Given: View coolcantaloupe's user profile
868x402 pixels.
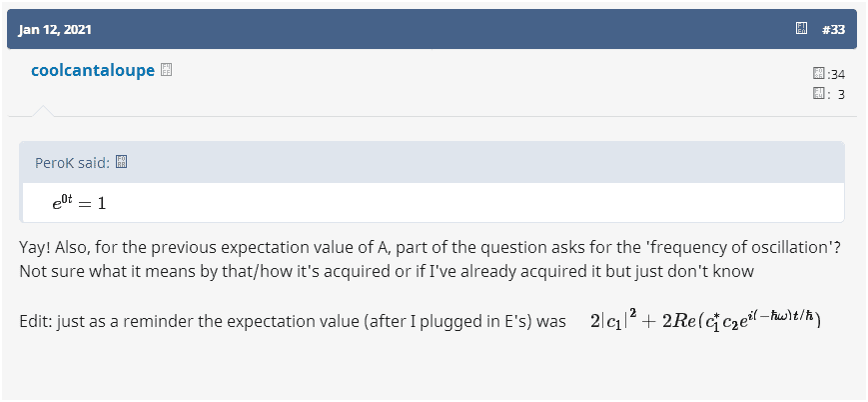Looking at the screenshot, I should pyautogui.click(x=93, y=71).
